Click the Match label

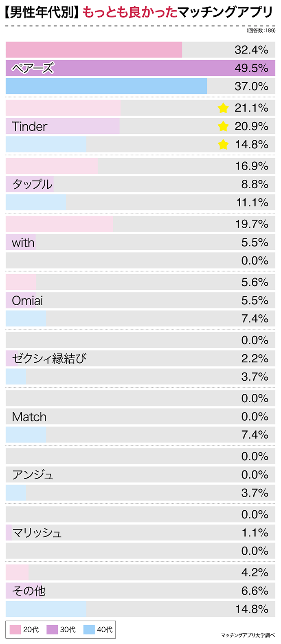29,417
